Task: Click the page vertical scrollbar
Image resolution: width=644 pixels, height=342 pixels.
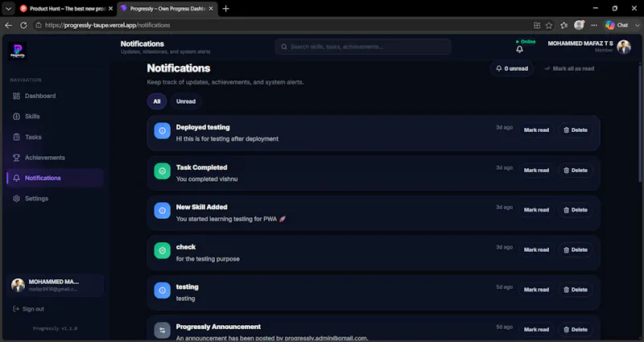Action: click(x=640, y=123)
